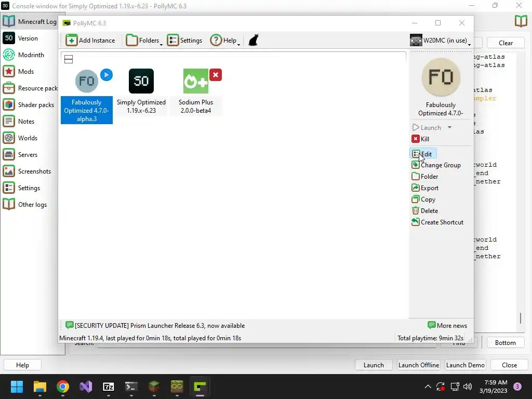This screenshot has width=532, height=399.
Task: Click the volume icon in system tray
Action: [x=468, y=387]
